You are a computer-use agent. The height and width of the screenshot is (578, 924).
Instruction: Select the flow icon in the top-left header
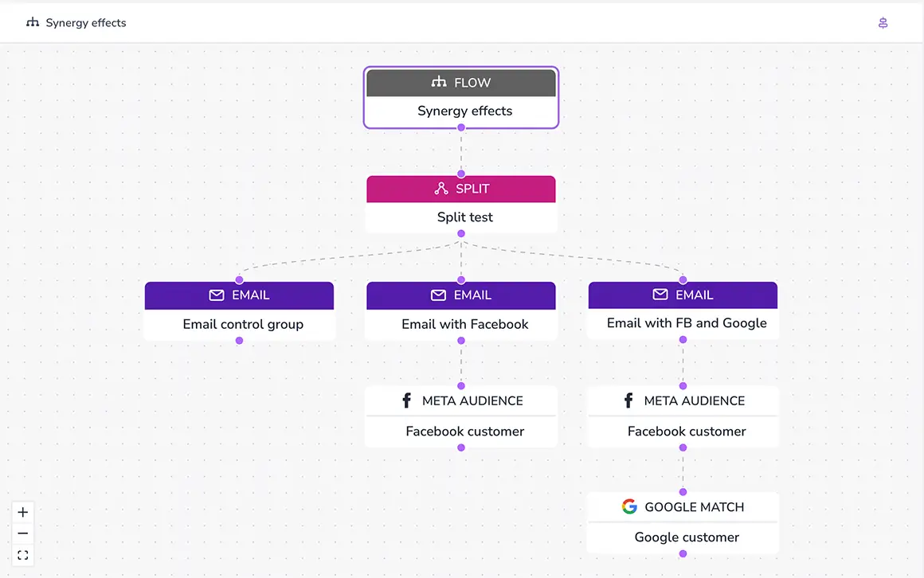(x=32, y=22)
